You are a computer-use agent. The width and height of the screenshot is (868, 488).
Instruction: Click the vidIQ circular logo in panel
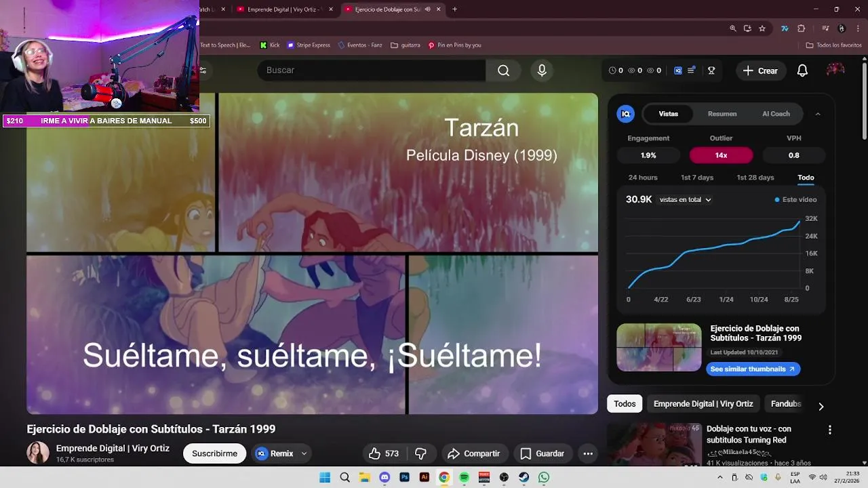626,114
